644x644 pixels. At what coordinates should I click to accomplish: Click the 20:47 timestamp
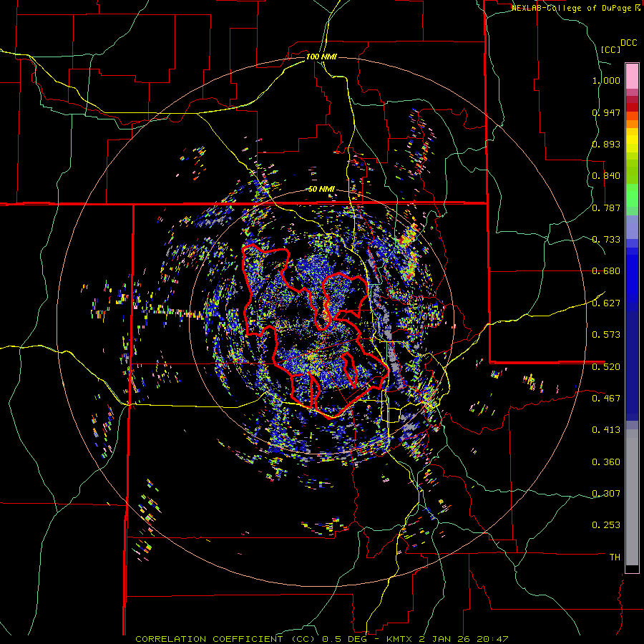(x=493, y=639)
